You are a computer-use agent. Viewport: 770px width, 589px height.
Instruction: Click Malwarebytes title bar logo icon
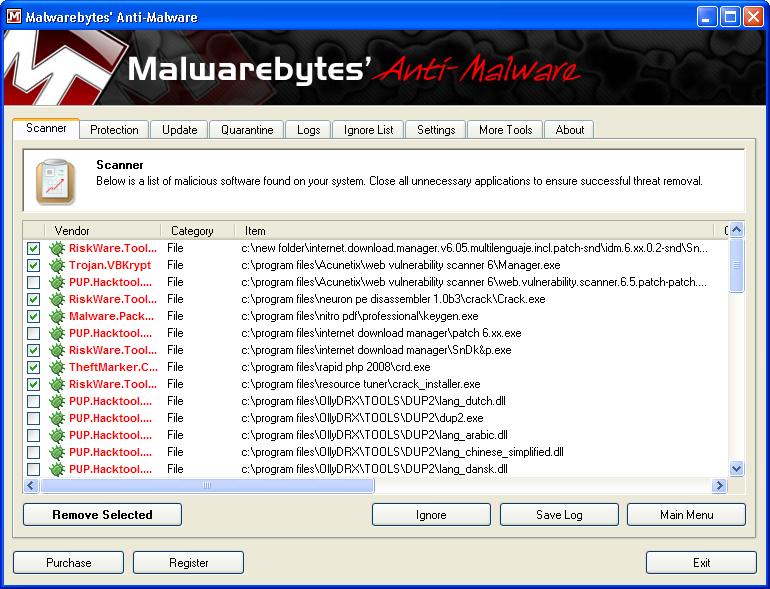pyautogui.click(x=14, y=17)
